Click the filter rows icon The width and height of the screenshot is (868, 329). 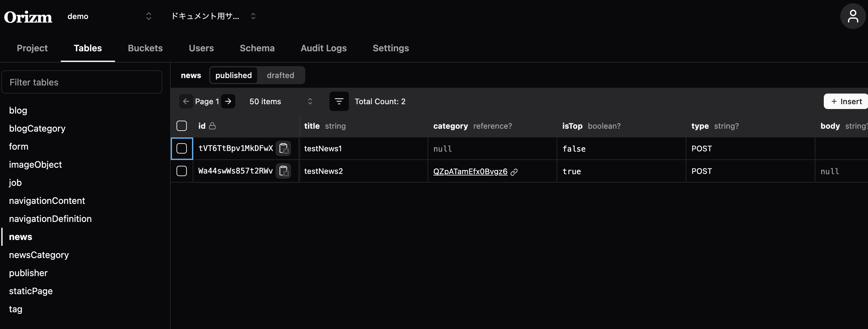tap(338, 101)
